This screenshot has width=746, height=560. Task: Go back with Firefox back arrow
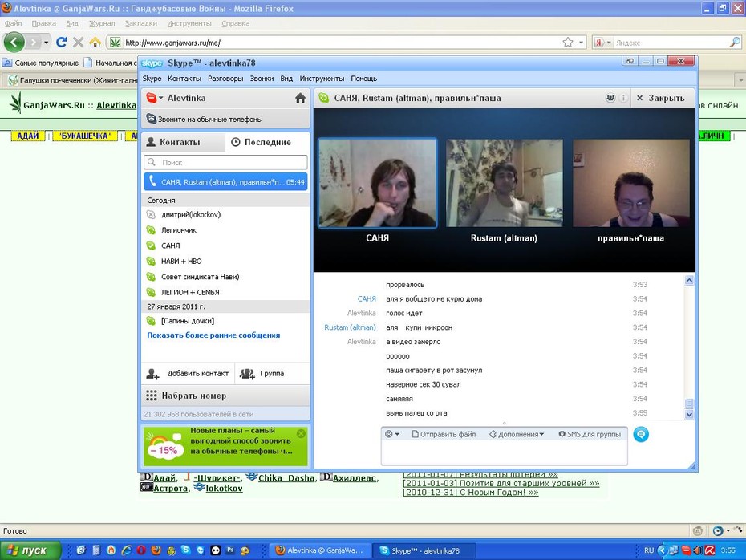(x=14, y=43)
